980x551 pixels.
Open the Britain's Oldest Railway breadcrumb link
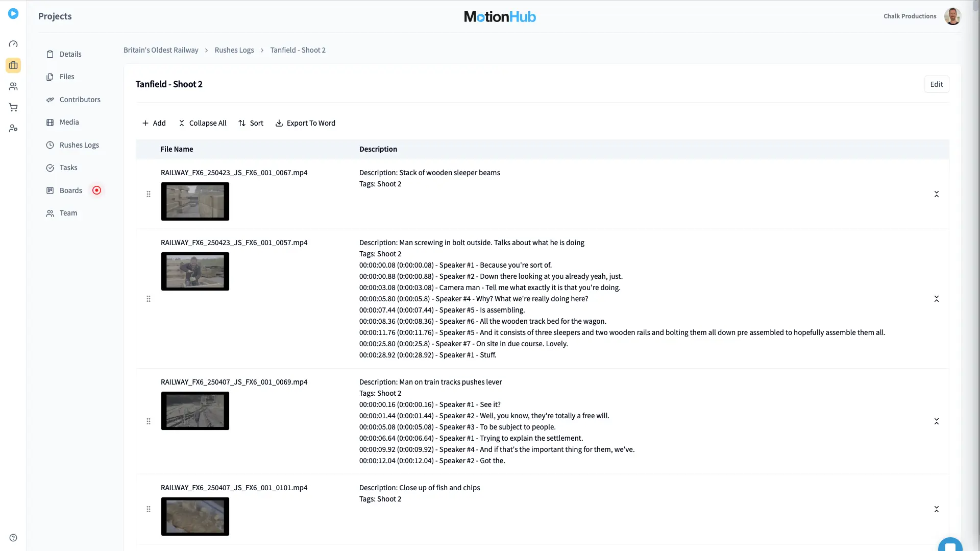[161, 50]
